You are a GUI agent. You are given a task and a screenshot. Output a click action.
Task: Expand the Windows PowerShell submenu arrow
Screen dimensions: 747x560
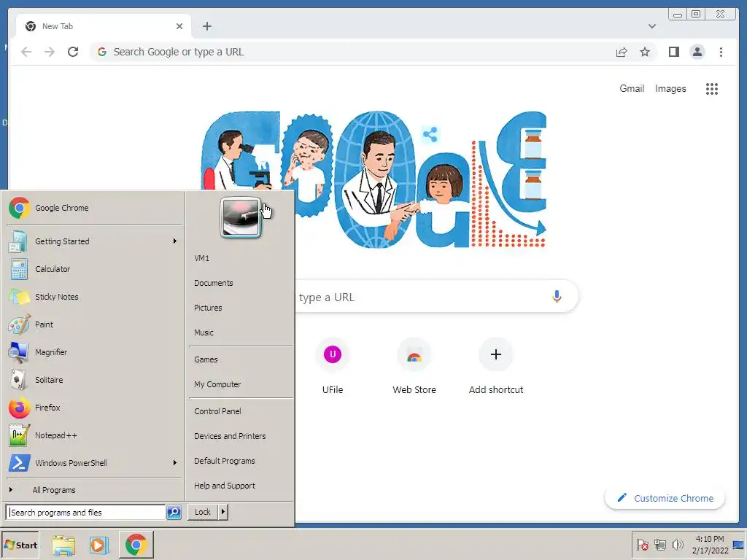[x=175, y=463]
